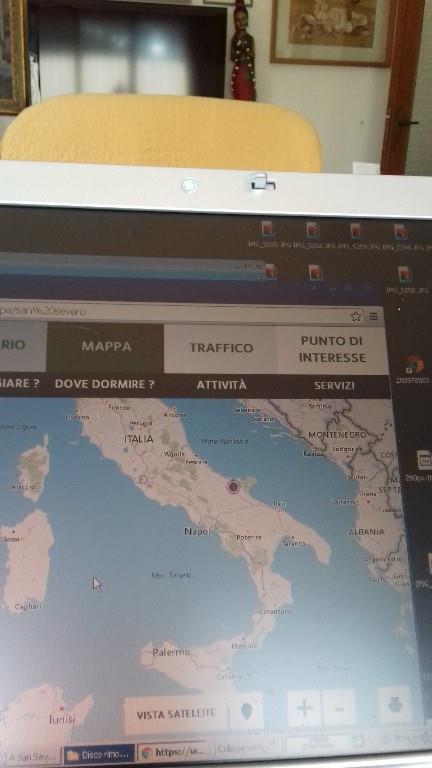Click the Palermo city label
Viewport: 432px width, 768px height.
pos(170,652)
